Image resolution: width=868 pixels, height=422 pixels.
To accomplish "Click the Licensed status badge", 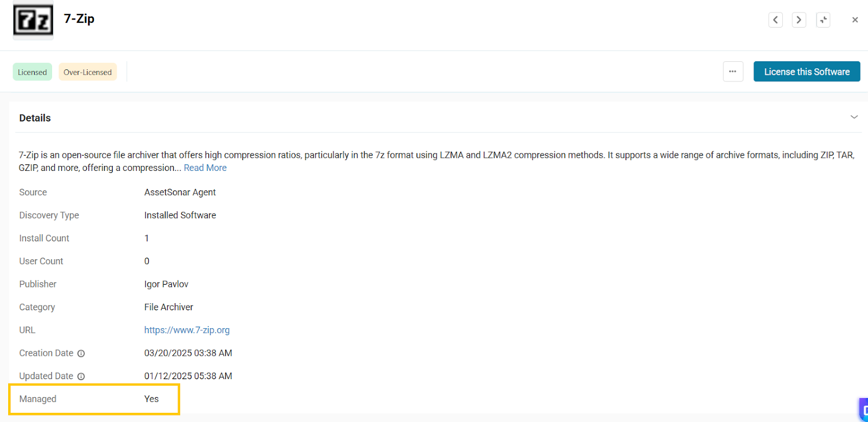I will tap(33, 72).
